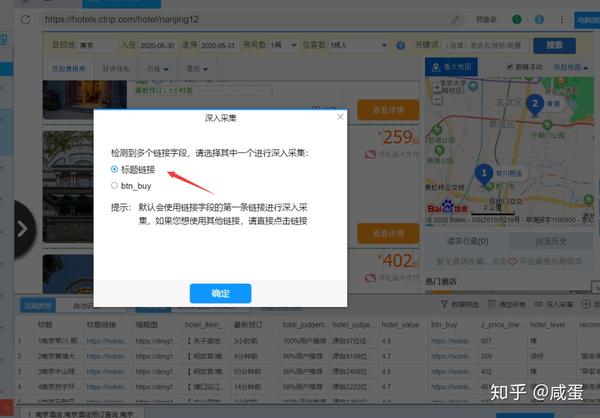Click the price 402 text

(398, 261)
